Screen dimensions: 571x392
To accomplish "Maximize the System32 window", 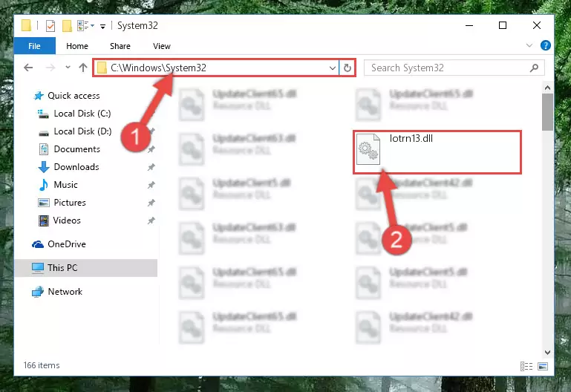I will pyautogui.click(x=503, y=25).
